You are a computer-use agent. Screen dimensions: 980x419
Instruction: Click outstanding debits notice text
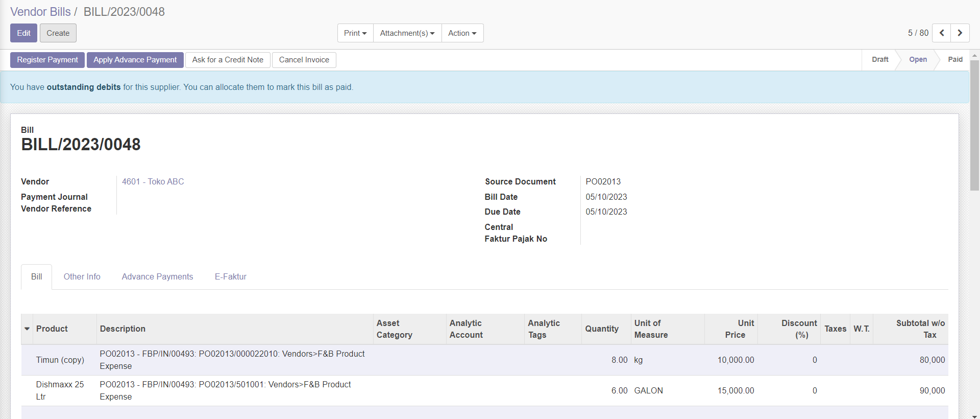[181, 87]
